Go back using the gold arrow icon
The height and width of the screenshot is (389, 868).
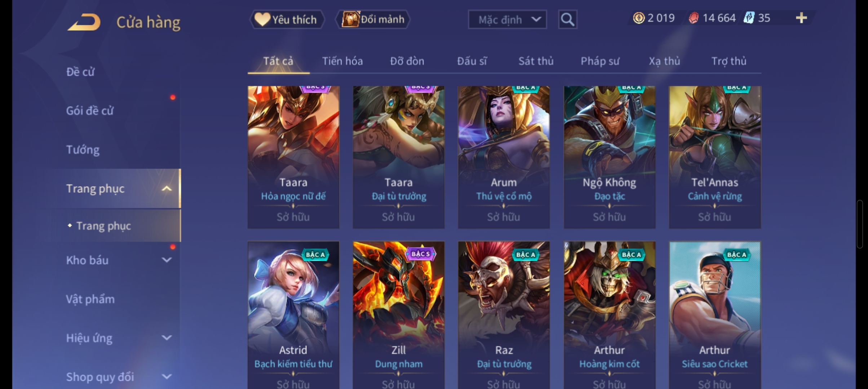pyautogui.click(x=84, y=22)
